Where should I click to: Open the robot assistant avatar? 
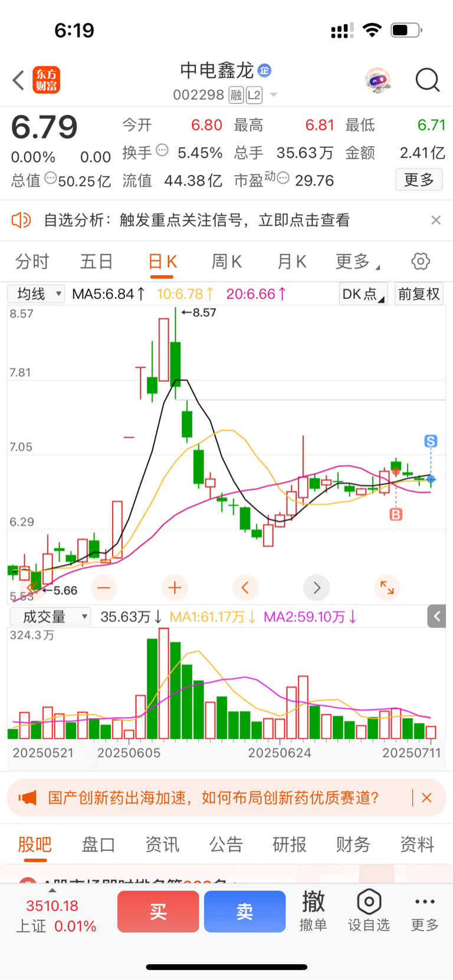click(377, 80)
